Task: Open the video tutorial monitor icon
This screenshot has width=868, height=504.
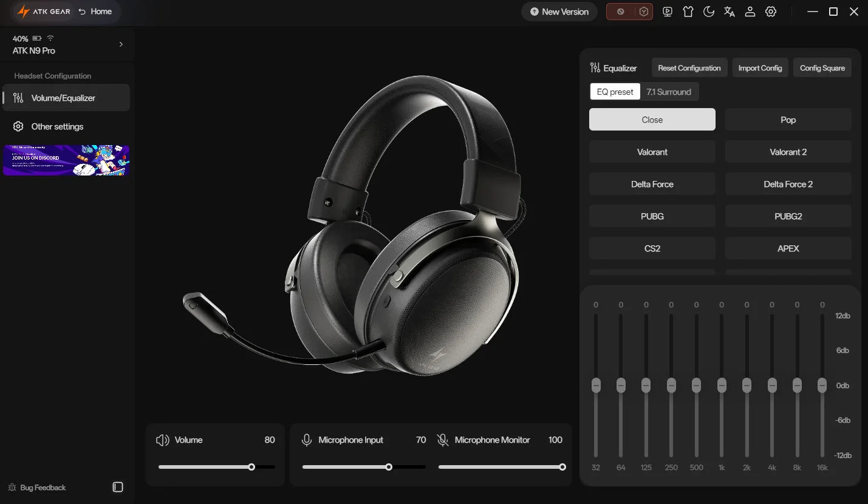Action: 668,12
